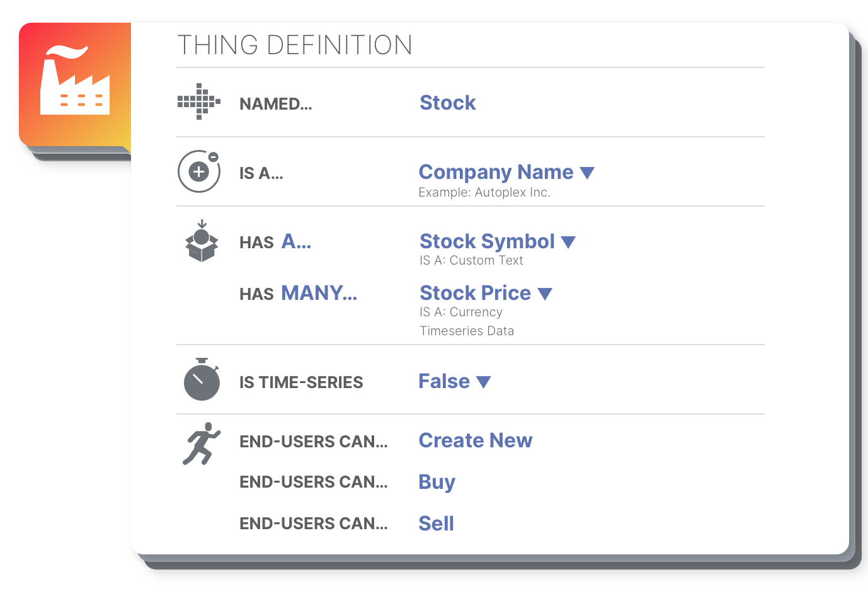This screenshot has width=868, height=596.
Task: Click the THING DEFINITION header
Action: (295, 45)
